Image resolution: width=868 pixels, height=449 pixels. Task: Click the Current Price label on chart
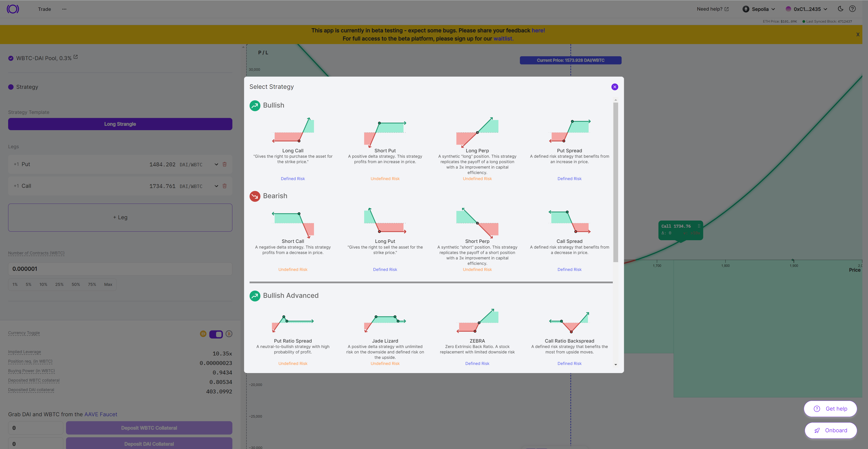pyautogui.click(x=571, y=60)
